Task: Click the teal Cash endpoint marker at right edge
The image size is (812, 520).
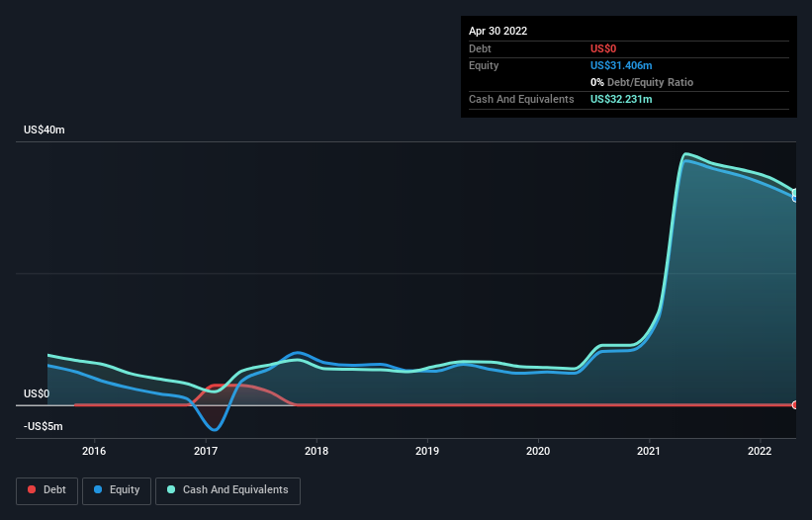Action: coord(795,193)
